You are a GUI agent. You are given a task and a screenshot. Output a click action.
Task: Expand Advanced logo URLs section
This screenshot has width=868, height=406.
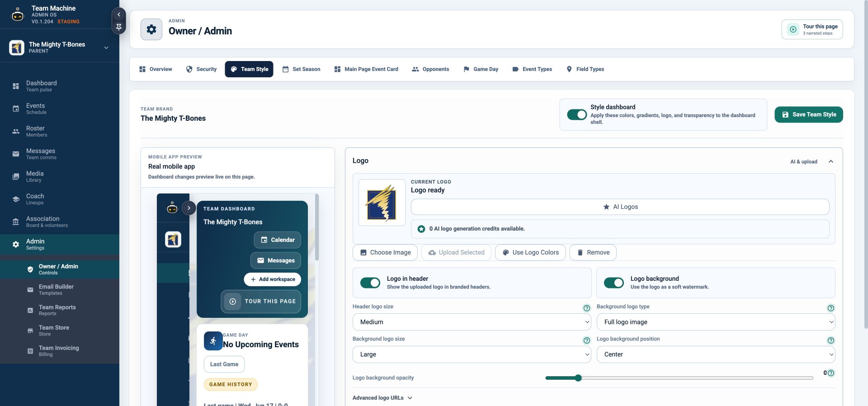click(x=382, y=398)
